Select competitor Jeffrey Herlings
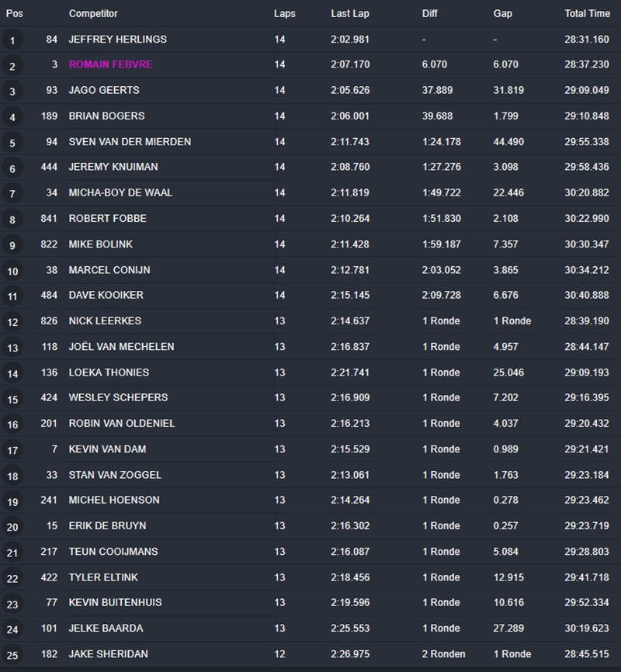Image resolution: width=621 pixels, height=672 pixels. click(x=117, y=39)
